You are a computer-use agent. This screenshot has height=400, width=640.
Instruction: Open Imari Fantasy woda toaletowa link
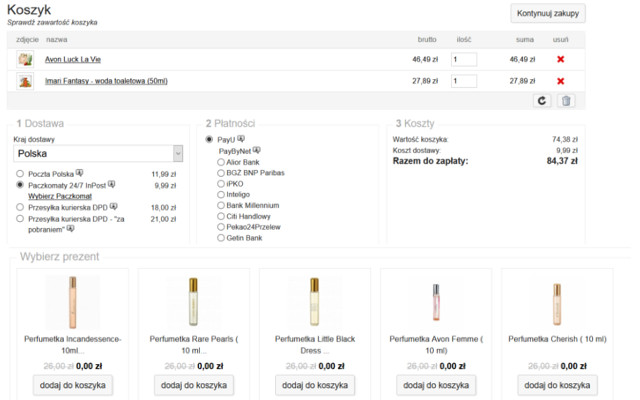tap(106, 81)
